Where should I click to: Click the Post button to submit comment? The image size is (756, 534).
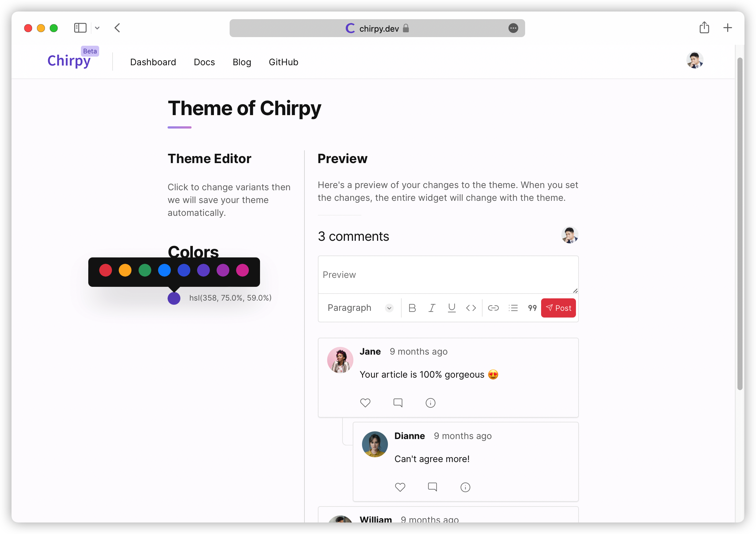[x=558, y=308]
